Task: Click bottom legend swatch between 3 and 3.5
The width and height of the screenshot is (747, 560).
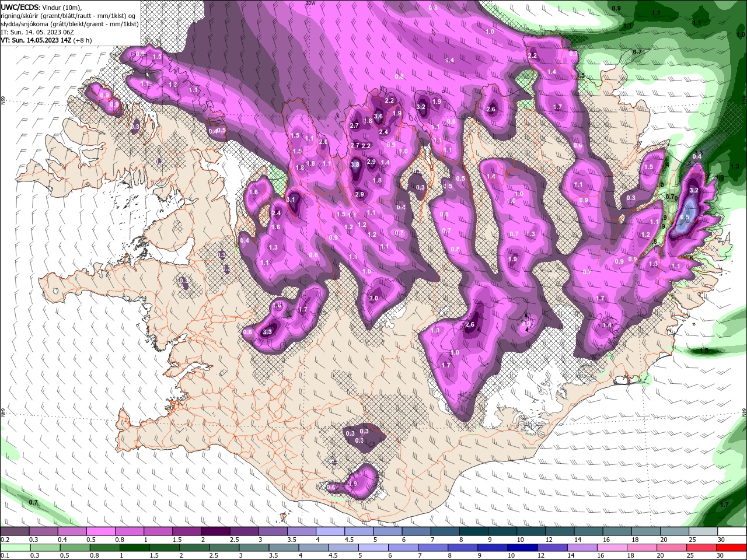Action: (x=254, y=548)
